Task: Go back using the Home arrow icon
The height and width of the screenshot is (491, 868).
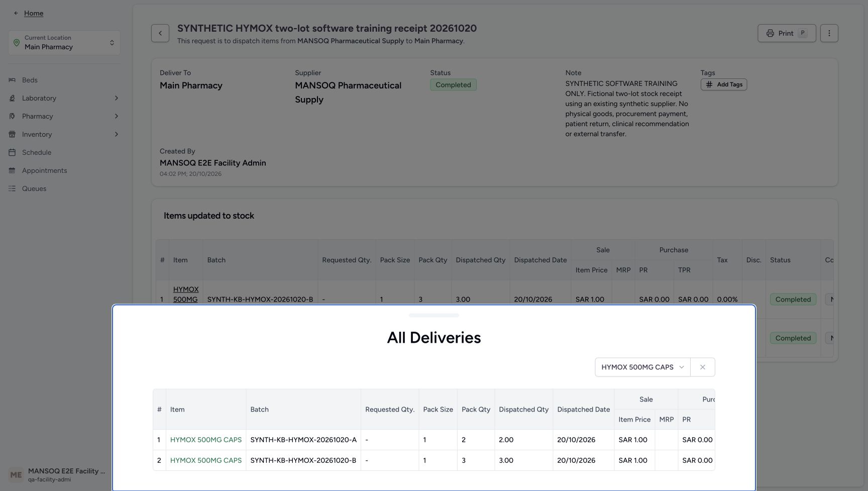Action: click(x=16, y=13)
